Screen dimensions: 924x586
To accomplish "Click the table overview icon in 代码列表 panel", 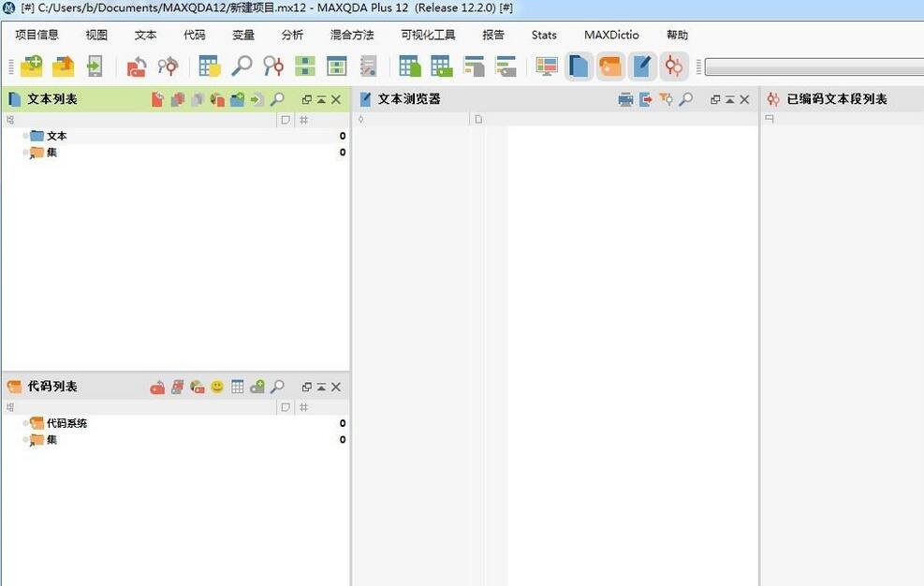I will click(238, 387).
